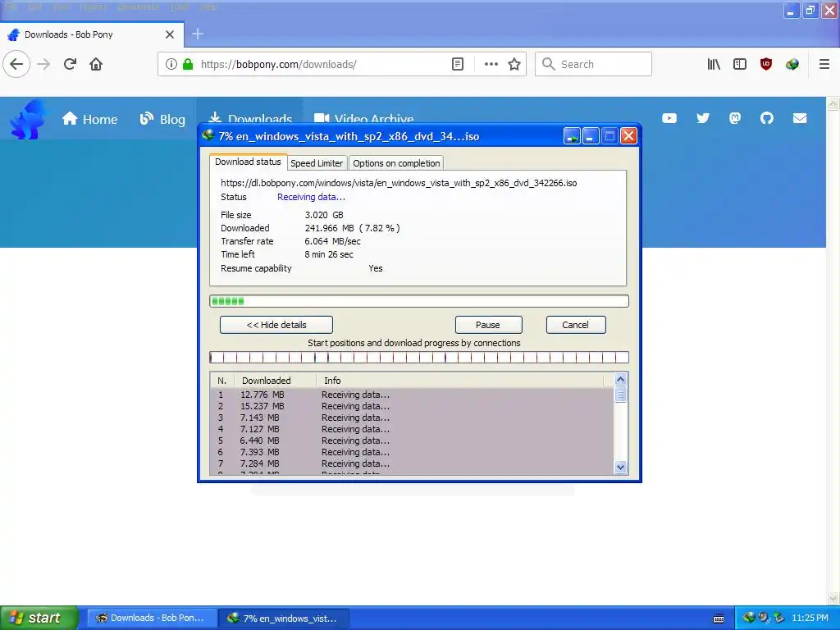Select connection row with 6.440 MB
This screenshot has height=630, width=840.
[412, 441]
